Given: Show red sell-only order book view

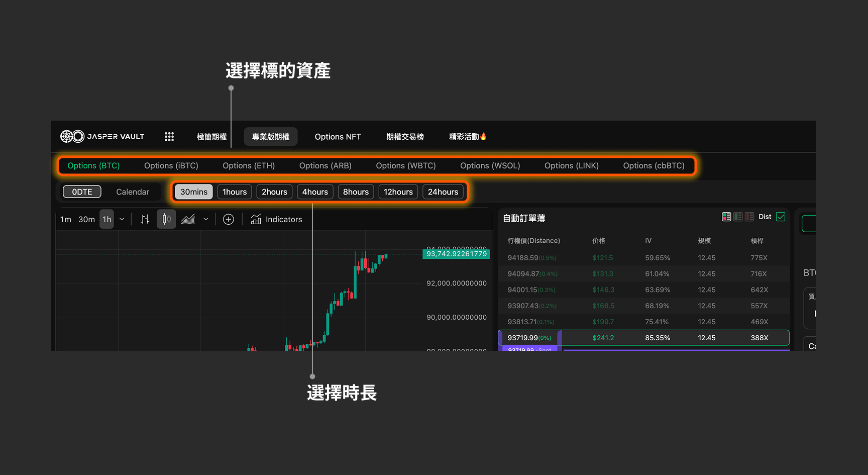Looking at the screenshot, I should coord(749,217).
